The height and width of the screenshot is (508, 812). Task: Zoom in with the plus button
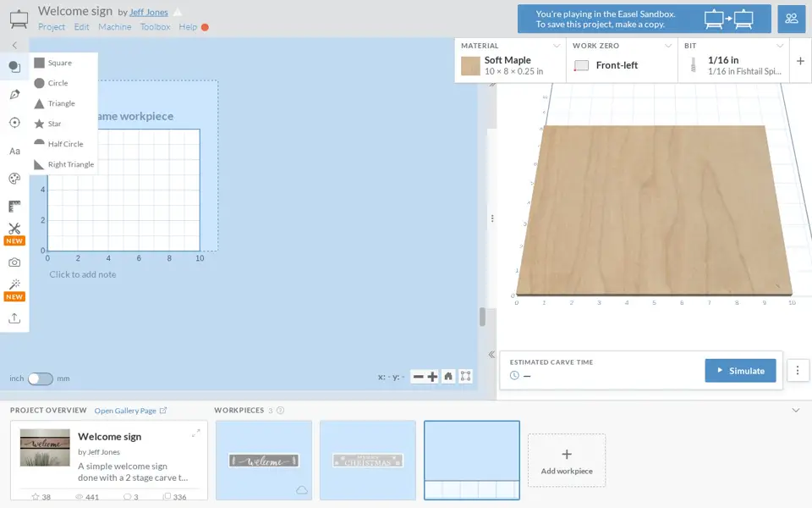[x=432, y=377]
